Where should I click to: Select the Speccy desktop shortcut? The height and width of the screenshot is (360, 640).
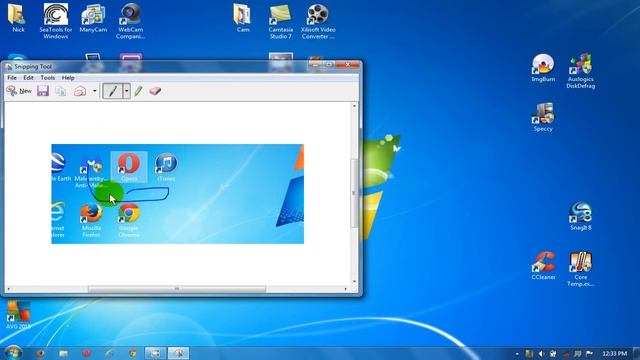543,117
